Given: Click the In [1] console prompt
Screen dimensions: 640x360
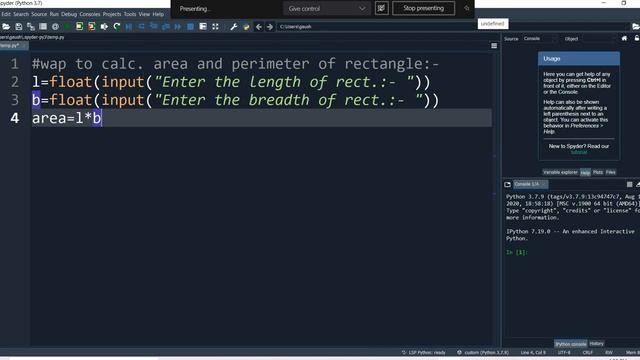Looking at the screenshot, I should (x=517, y=253).
